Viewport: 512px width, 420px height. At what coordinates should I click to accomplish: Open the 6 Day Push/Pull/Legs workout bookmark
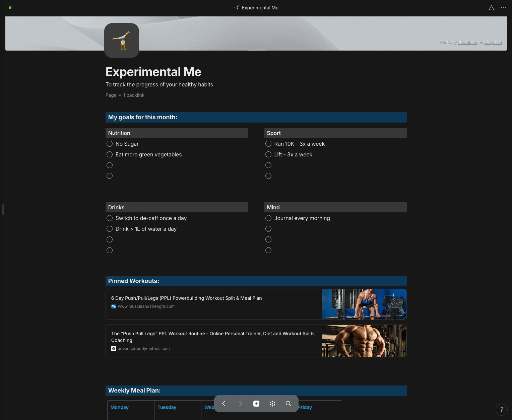pyautogui.click(x=186, y=298)
